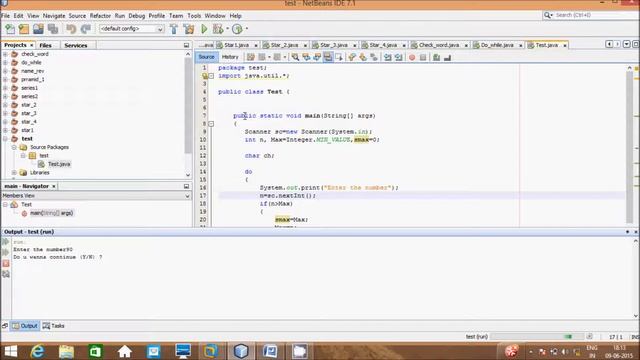This screenshot has width=640, height=360.
Task: Click the Output button at bottom bar
Action: point(25,326)
